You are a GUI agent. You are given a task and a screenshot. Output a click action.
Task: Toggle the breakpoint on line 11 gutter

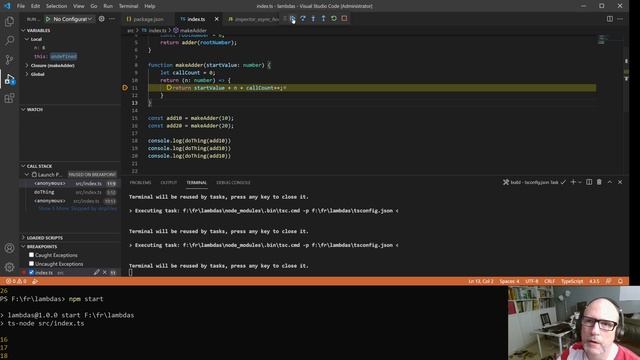[x=125, y=88]
